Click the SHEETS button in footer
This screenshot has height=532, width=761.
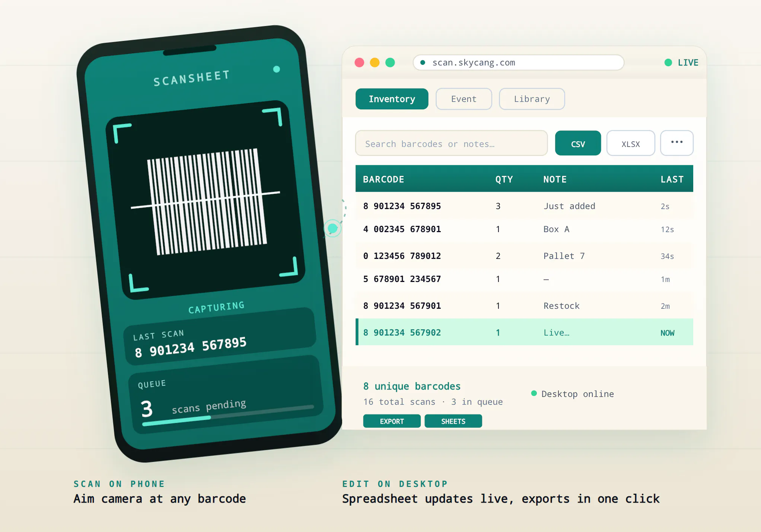coord(453,421)
